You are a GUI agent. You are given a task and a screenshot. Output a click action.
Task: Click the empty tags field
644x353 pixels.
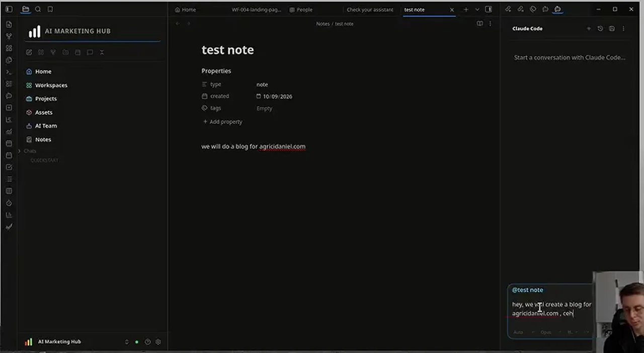264,108
